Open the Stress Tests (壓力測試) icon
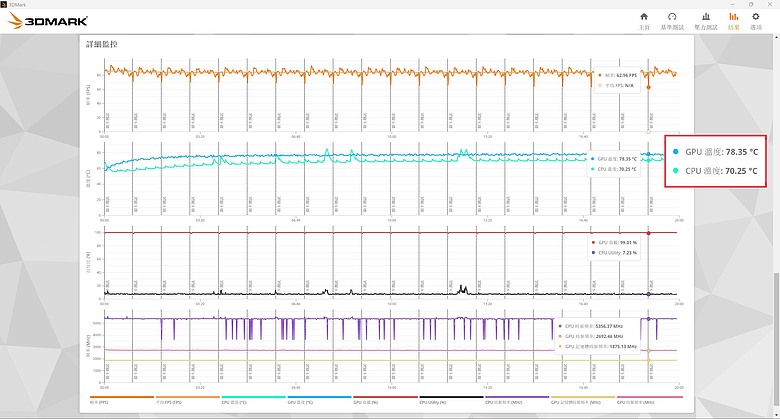780x419 pixels. click(706, 21)
